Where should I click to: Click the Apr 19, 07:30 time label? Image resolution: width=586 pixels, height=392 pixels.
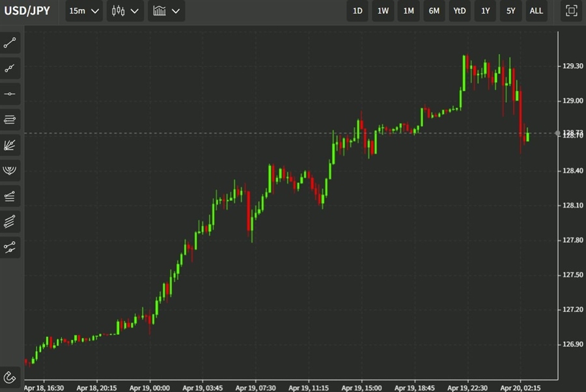(256, 388)
